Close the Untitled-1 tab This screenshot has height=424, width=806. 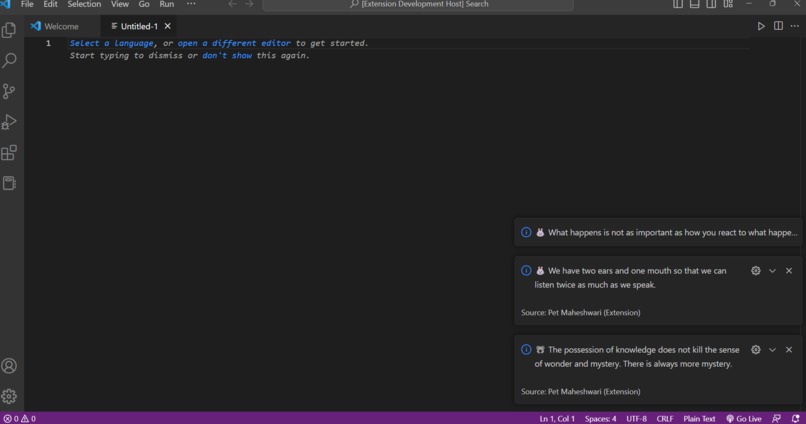pyautogui.click(x=168, y=26)
